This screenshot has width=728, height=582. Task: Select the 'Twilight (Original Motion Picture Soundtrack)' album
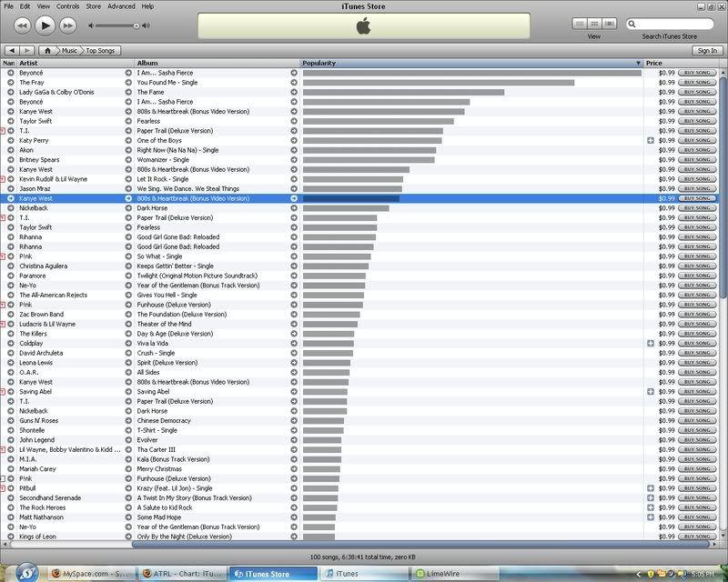coord(197,276)
